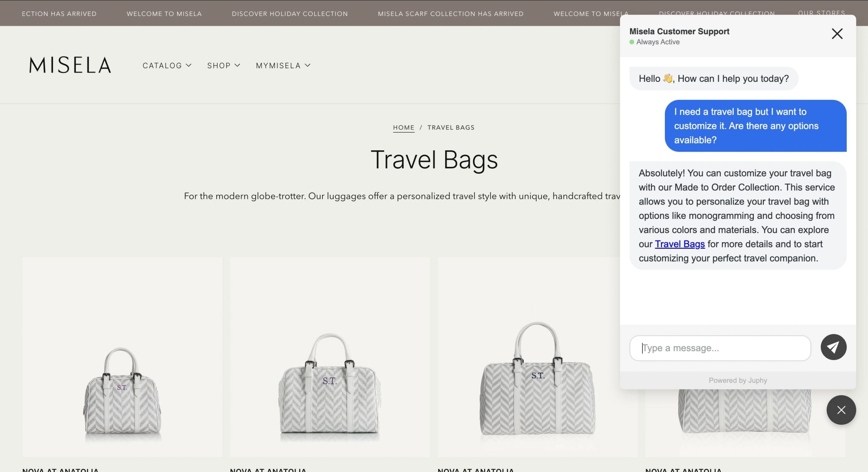Open the third duffle bag product image
The image size is (868, 472).
[537, 357]
